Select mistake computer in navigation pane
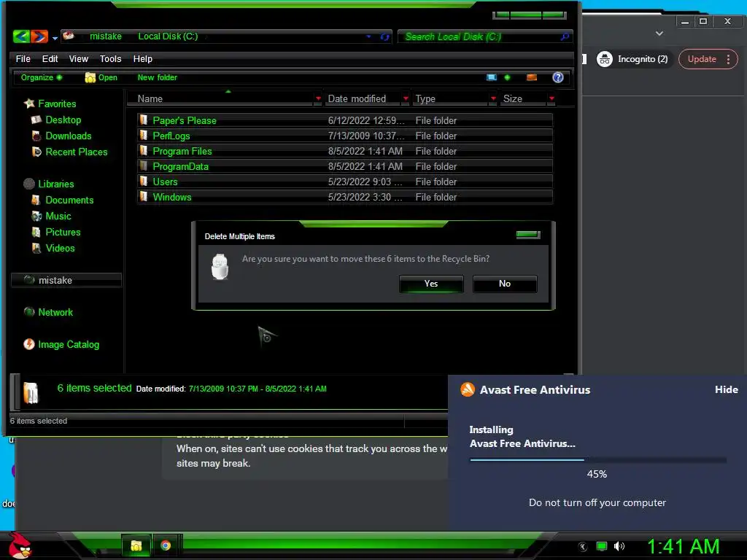The image size is (747, 560). (66, 280)
